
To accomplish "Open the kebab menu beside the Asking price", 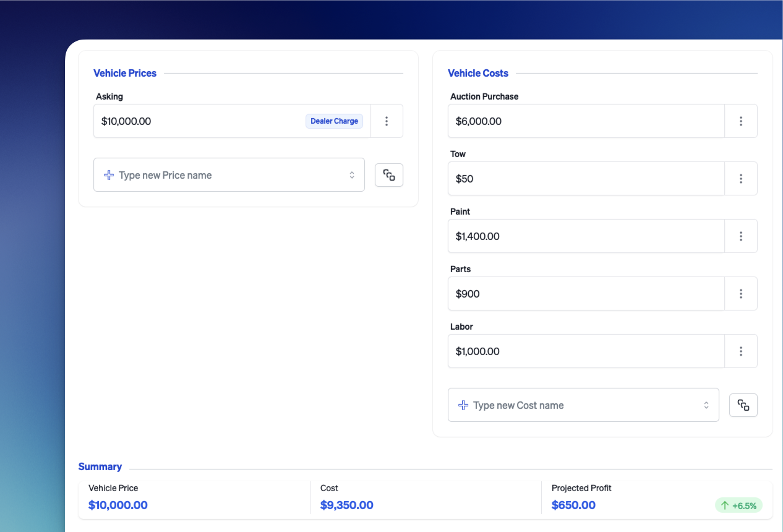I will point(387,121).
